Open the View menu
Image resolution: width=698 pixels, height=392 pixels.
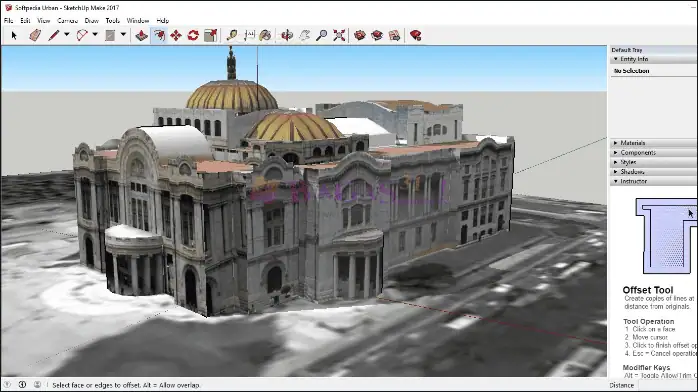point(44,20)
